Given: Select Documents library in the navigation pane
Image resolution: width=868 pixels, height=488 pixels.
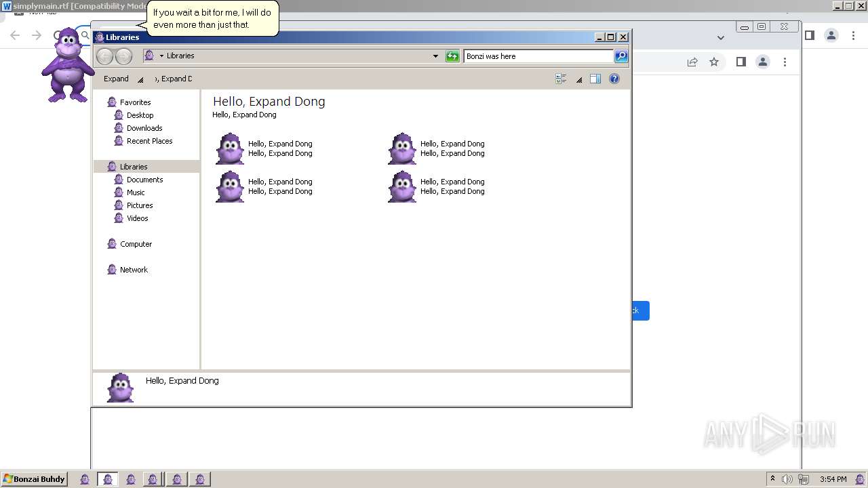Looking at the screenshot, I should point(145,180).
